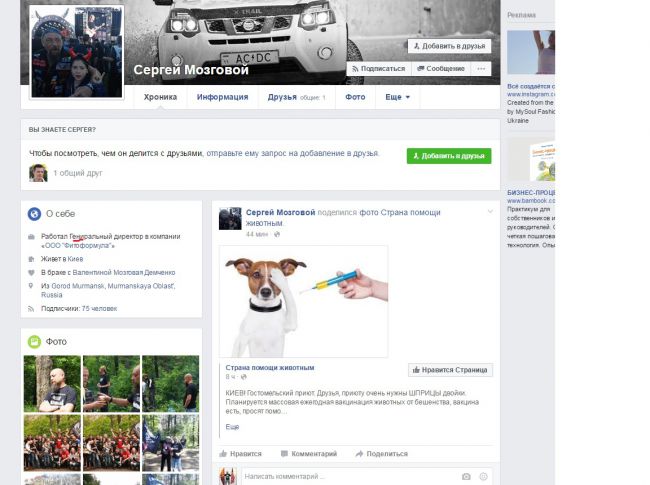Viewport: 650px width, 485px height.
Task: Click the mutual friend's small avatar
Action: (38, 173)
